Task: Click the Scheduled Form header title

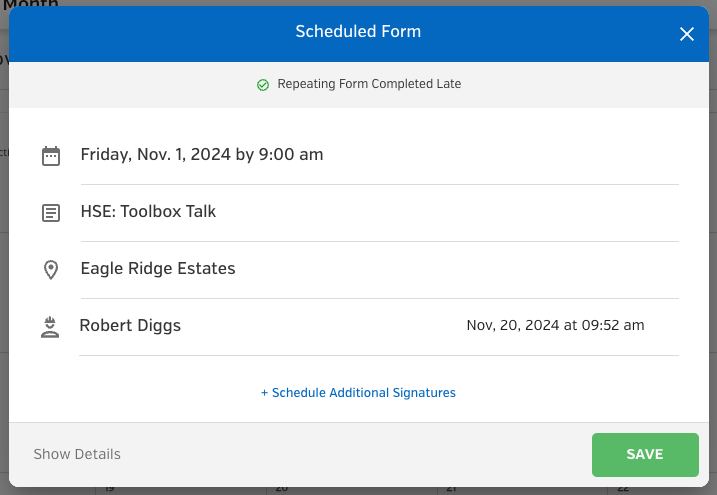Action: (358, 32)
